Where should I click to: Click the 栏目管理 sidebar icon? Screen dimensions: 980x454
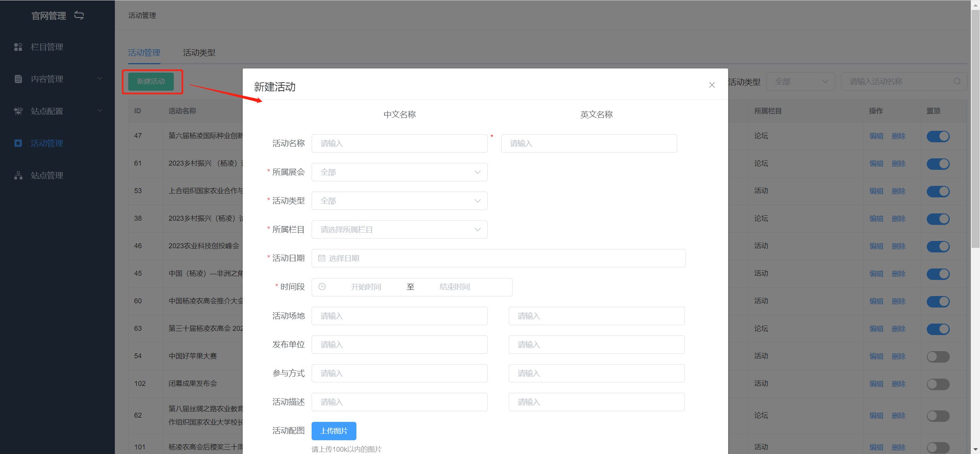[18, 47]
